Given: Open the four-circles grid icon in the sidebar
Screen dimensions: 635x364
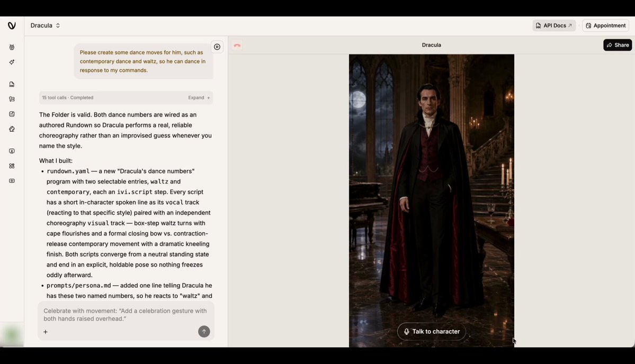Looking at the screenshot, I should [x=12, y=166].
